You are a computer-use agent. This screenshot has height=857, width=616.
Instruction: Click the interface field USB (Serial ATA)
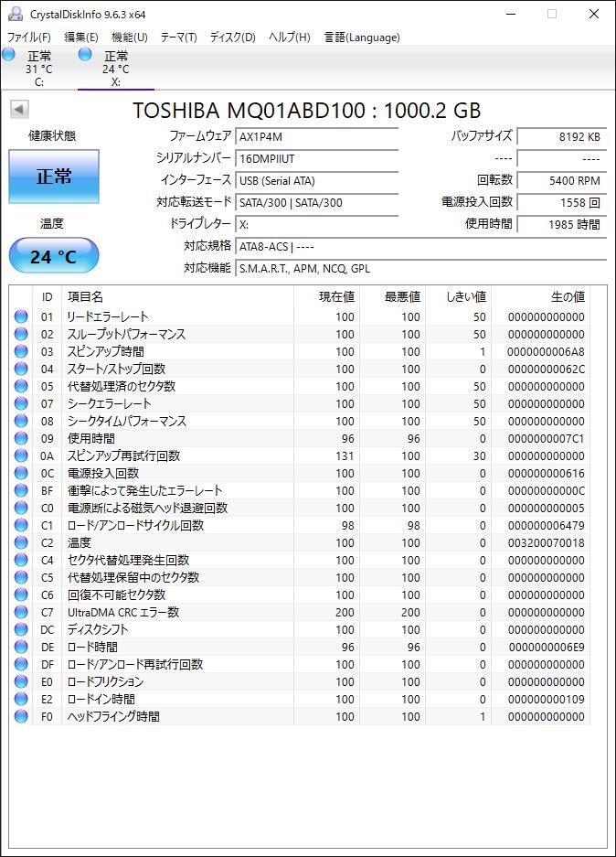317,180
